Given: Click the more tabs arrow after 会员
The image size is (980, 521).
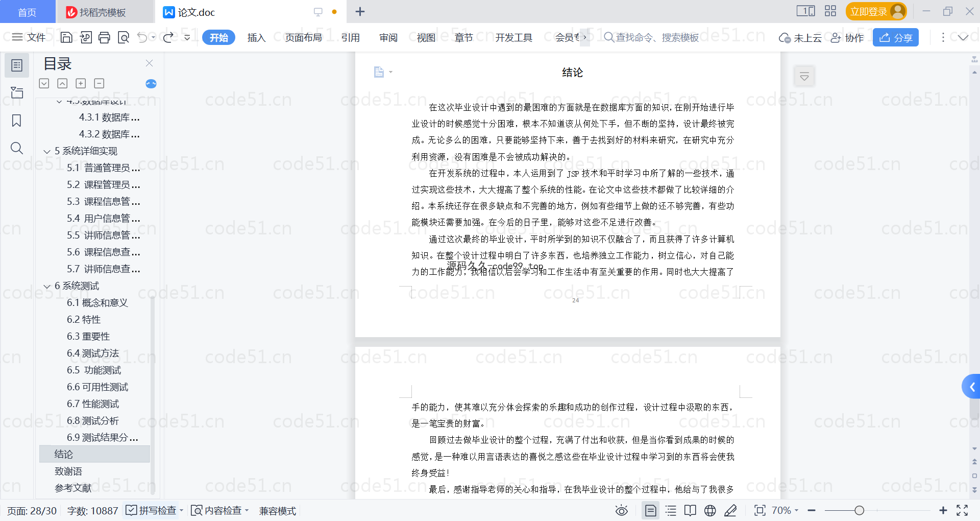Looking at the screenshot, I should click(x=585, y=37).
